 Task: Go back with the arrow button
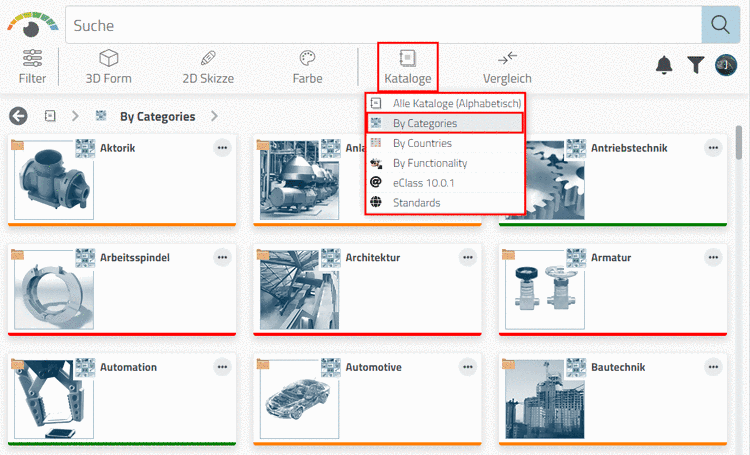pyautogui.click(x=18, y=116)
